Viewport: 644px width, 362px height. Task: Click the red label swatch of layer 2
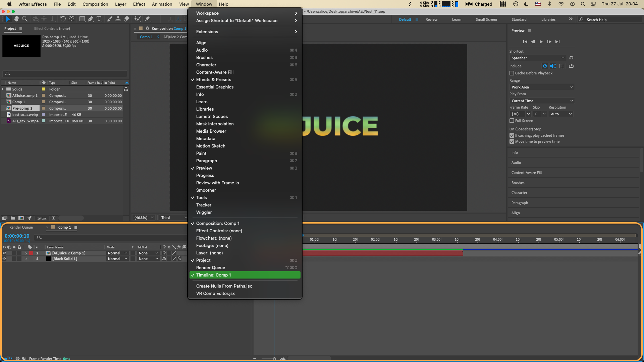coord(31,253)
